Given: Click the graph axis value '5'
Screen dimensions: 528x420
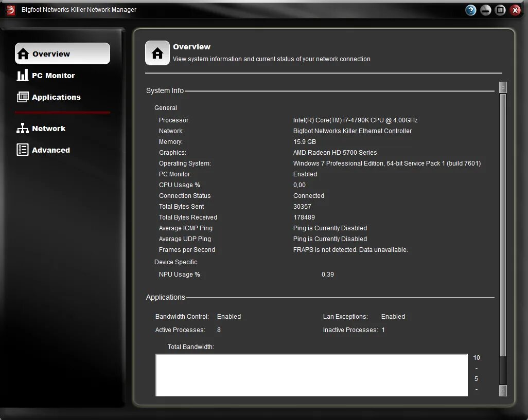Looking at the screenshot, I should click(x=476, y=379).
